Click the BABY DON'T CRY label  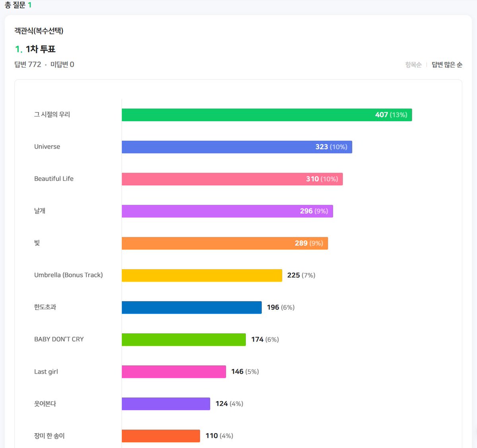[59, 339]
